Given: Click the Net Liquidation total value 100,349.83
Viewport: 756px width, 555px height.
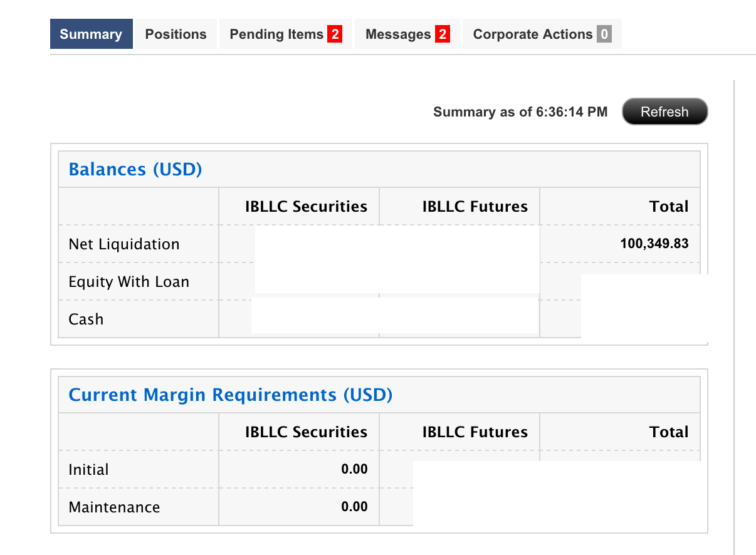Looking at the screenshot, I should pyautogui.click(x=654, y=244).
